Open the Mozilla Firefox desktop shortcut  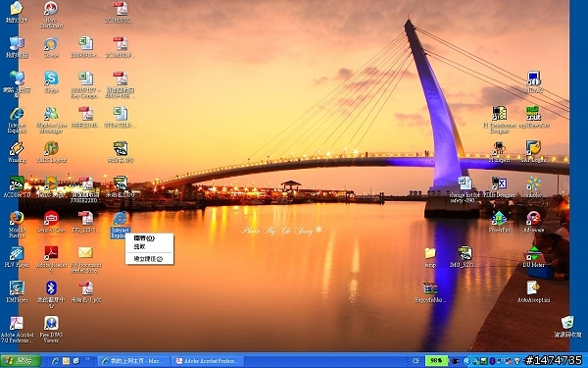pyautogui.click(x=17, y=225)
